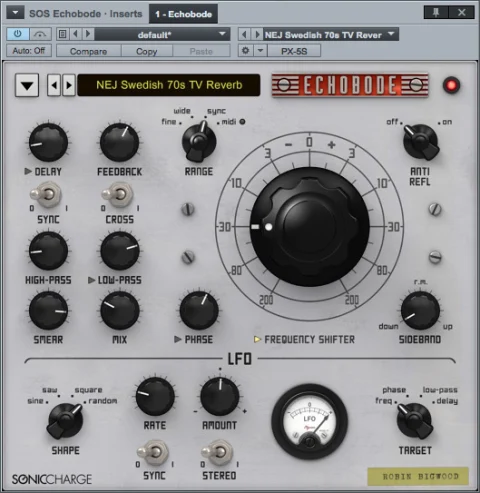Click the LFO AMOUNT knob
The image size is (480, 493).
point(220,396)
